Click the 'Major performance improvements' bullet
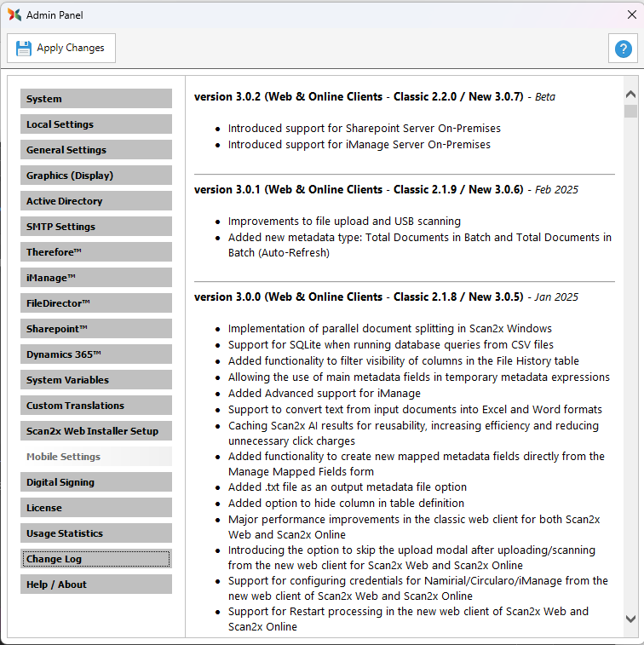Viewport: 644px width, 645px height. (x=414, y=527)
